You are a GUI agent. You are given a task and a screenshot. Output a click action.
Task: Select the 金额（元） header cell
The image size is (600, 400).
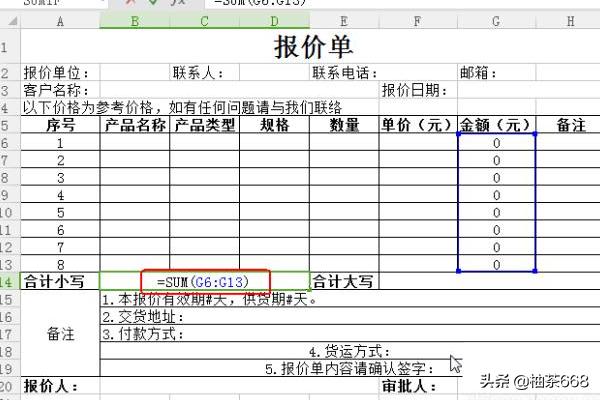[496, 125]
